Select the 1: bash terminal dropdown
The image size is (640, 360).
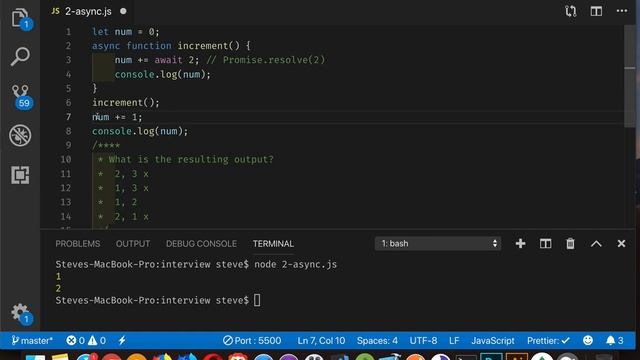(x=438, y=244)
